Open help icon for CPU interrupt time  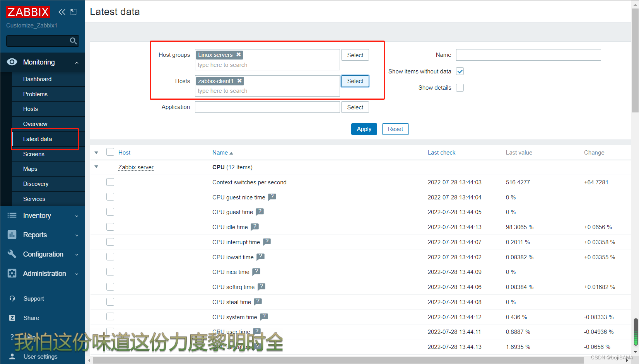pos(267,242)
